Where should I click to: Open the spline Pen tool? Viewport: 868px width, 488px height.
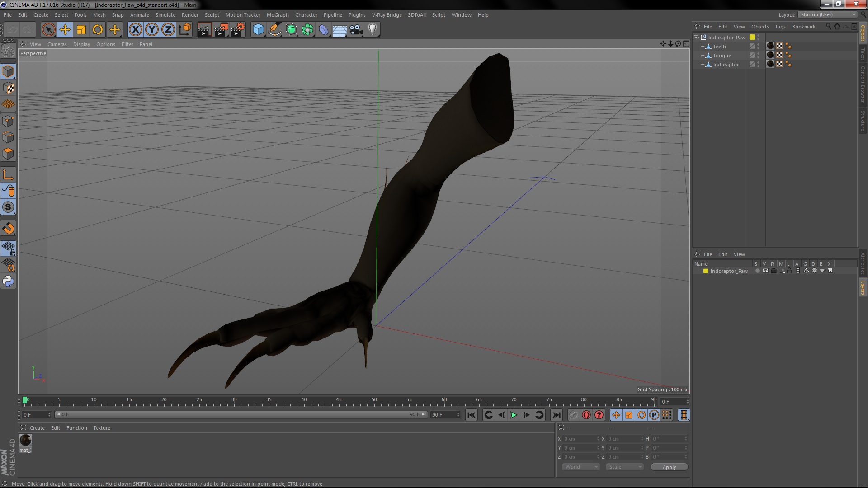pyautogui.click(x=274, y=30)
